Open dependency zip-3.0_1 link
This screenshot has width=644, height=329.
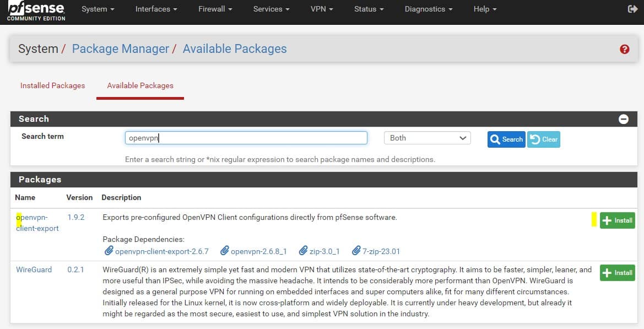(x=324, y=251)
